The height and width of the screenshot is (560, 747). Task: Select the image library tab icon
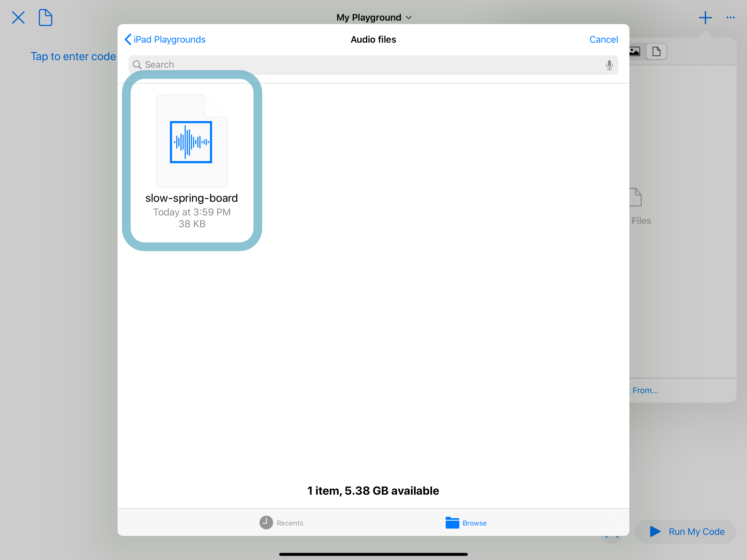(x=635, y=52)
